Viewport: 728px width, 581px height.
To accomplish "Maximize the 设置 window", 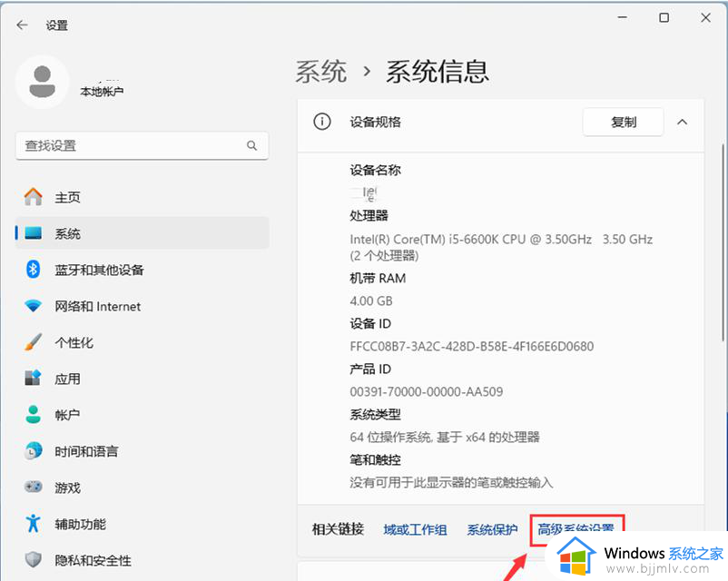I will (664, 17).
